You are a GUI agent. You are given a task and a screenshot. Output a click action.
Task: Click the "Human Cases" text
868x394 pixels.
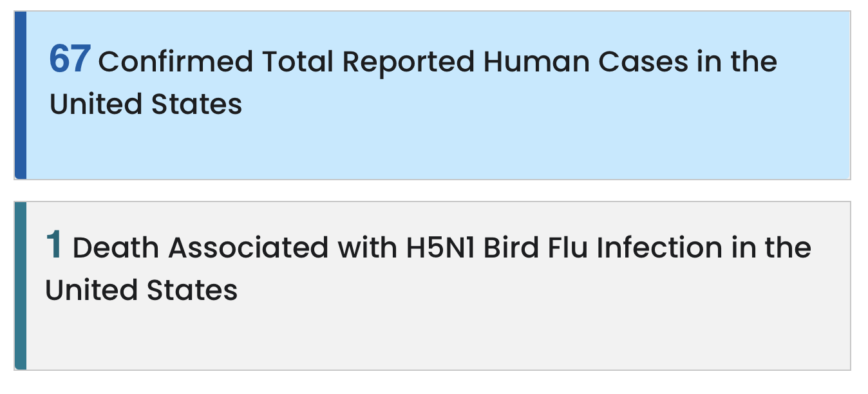pos(587,62)
